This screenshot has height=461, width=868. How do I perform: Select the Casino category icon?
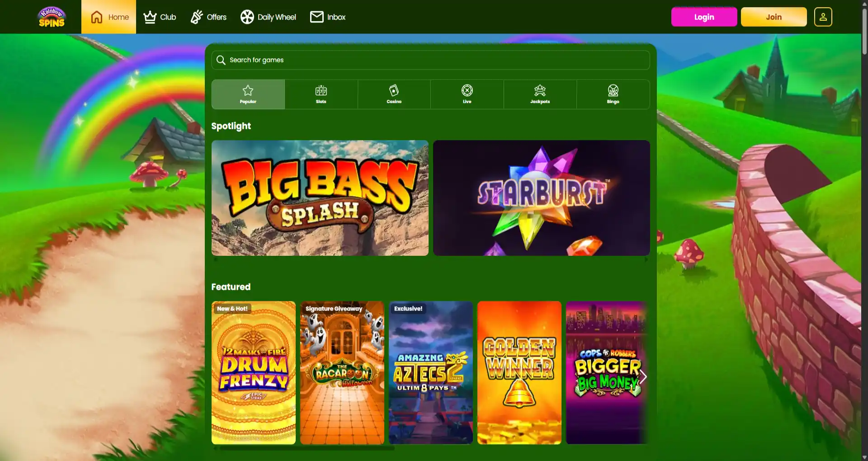pos(394,90)
